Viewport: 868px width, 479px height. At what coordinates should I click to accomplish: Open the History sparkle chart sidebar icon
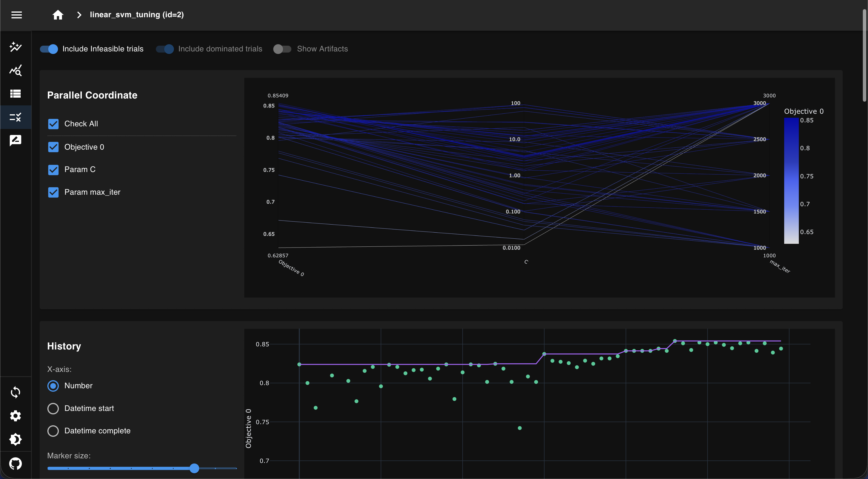(15, 47)
